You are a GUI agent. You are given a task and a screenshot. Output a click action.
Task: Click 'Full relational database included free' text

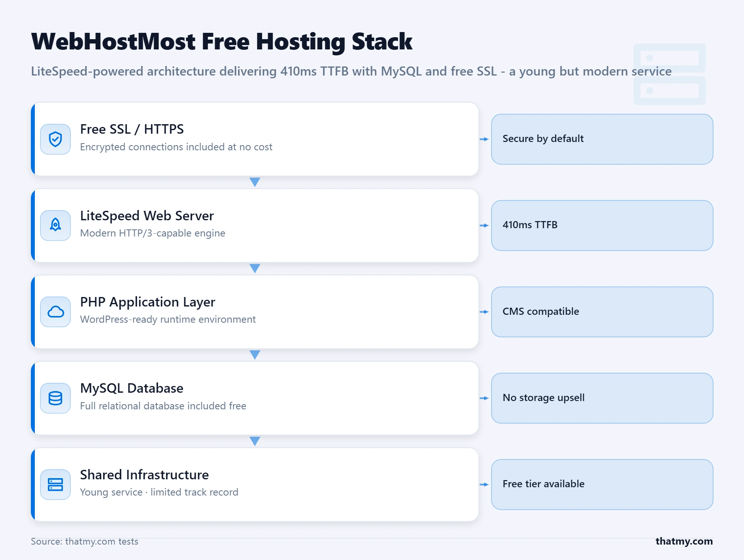click(163, 406)
